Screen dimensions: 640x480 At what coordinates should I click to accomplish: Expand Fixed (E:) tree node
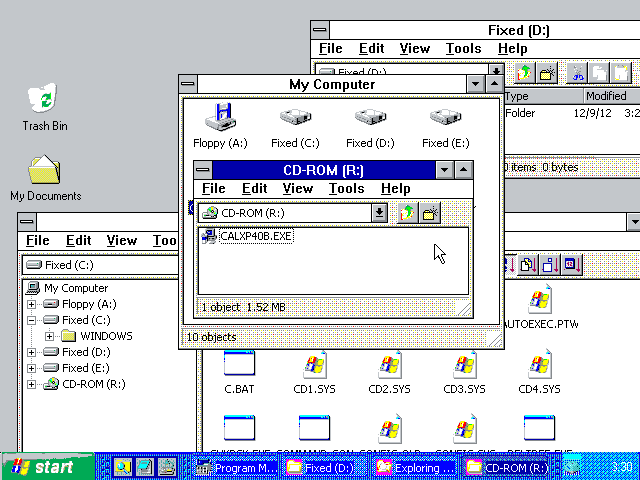[31, 368]
